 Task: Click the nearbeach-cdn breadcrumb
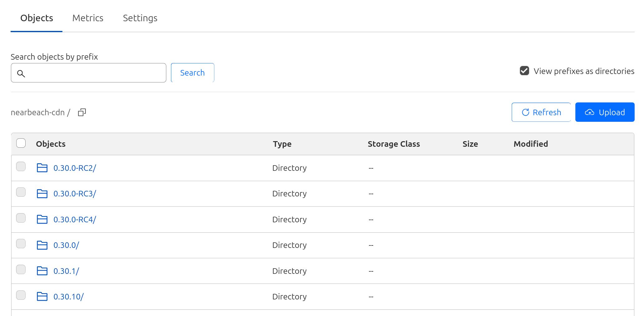[37, 112]
